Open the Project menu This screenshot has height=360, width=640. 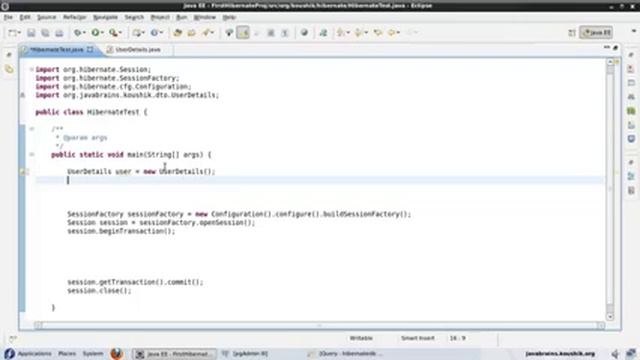[160, 17]
